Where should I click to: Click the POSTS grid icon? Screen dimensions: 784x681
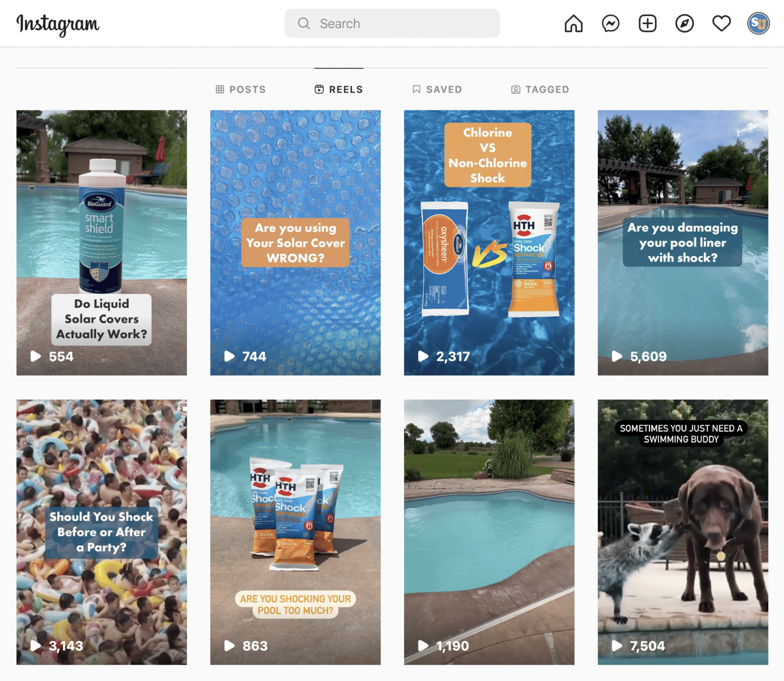(220, 89)
